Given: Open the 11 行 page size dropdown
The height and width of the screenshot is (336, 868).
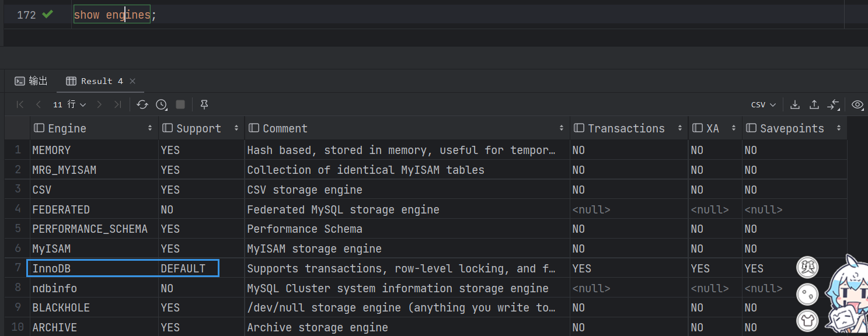Looking at the screenshot, I should click(69, 104).
